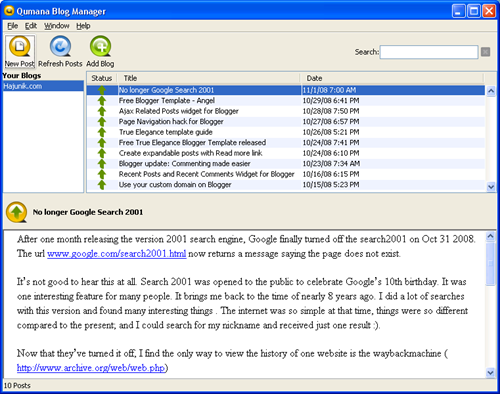Viewport: 500px width, 394px height.
Task: Sort posts by the Date column header
Action: [x=392, y=78]
